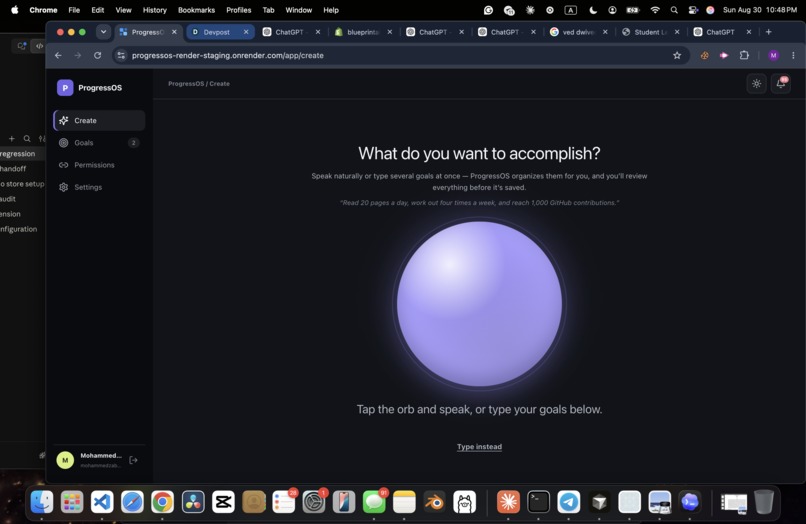Image resolution: width=806 pixels, height=524 pixels.
Task: Open the History menu in menu bar
Action: tap(155, 10)
